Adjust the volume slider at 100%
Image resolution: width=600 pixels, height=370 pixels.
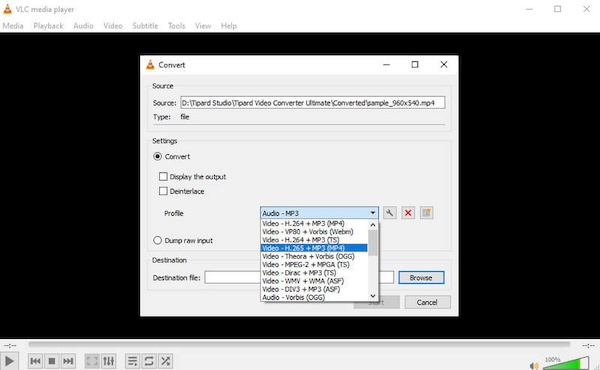point(566,363)
